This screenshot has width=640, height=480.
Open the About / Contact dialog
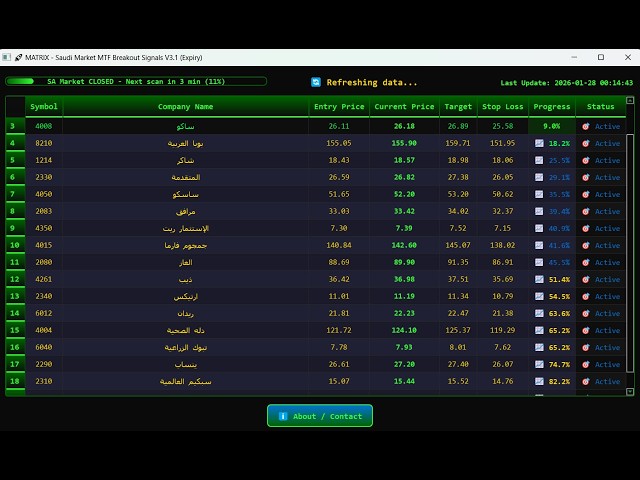pyautogui.click(x=320, y=416)
